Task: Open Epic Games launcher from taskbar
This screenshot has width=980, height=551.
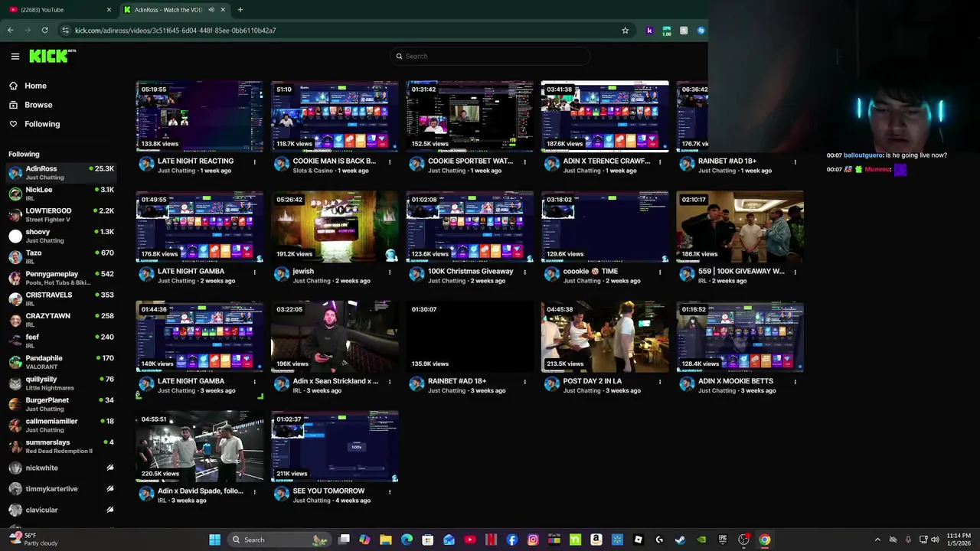Action: pos(722,540)
